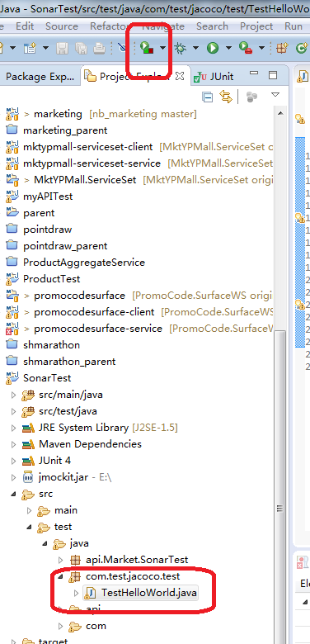310x644 pixels.
Task: Open the new project wizard dropdown arrow
Action: (x=45, y=49)
